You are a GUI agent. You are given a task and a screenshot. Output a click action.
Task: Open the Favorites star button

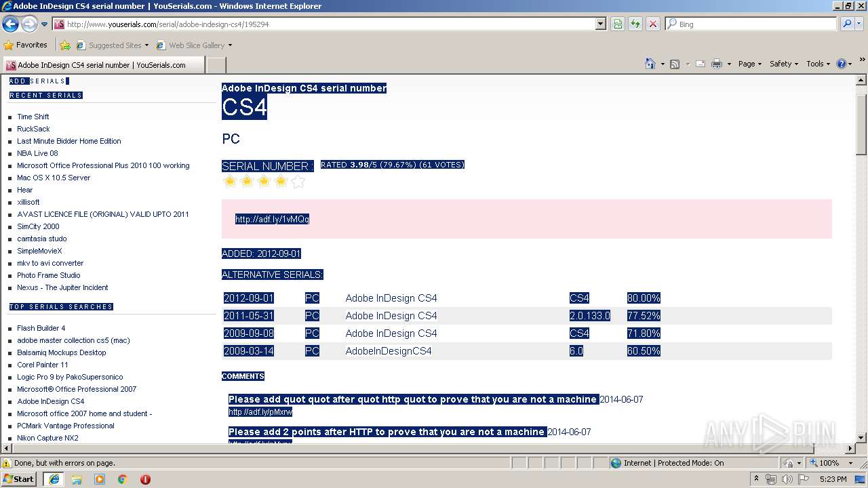coord(26,45)
